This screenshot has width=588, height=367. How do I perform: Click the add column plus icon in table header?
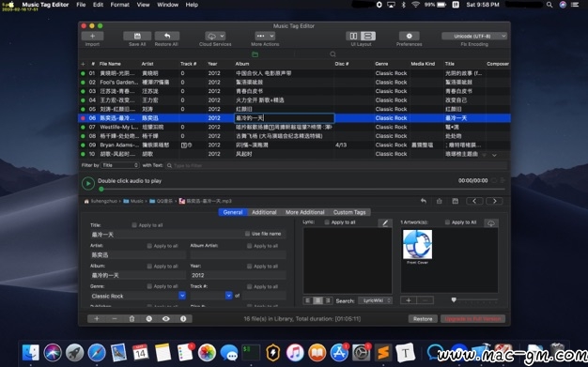coord(83,64)
